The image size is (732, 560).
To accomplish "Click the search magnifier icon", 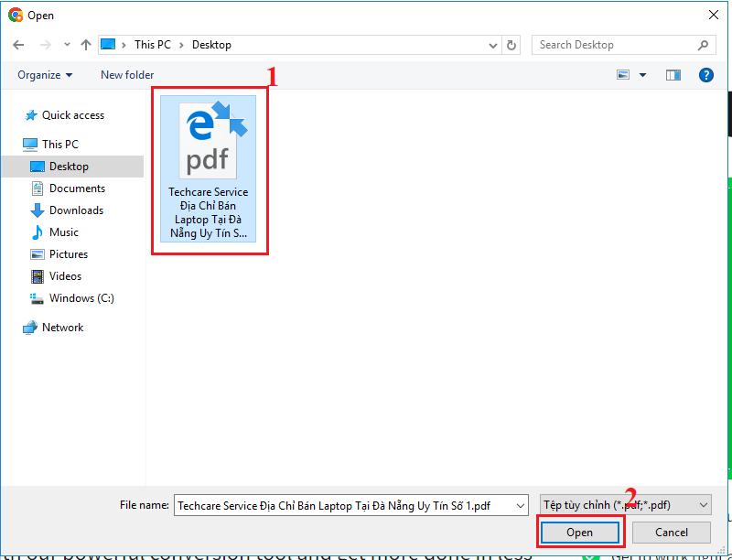I will pyautogui.click(x=703, y=45).
